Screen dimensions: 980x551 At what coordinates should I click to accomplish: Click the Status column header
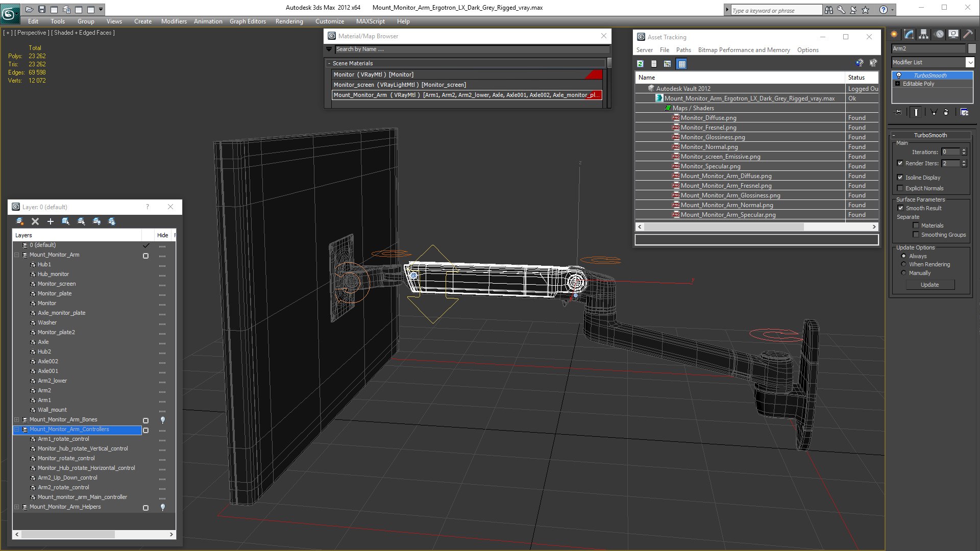(862, 78)
